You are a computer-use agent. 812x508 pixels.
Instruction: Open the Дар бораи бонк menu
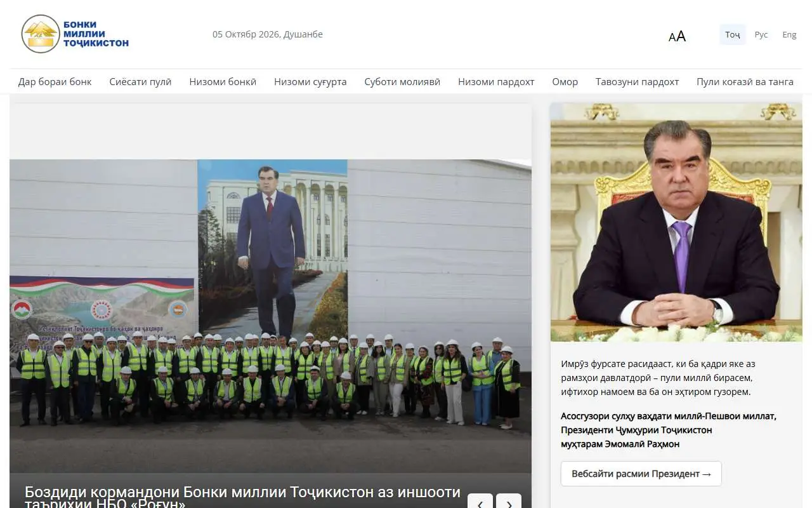click(x=55, y=81)
